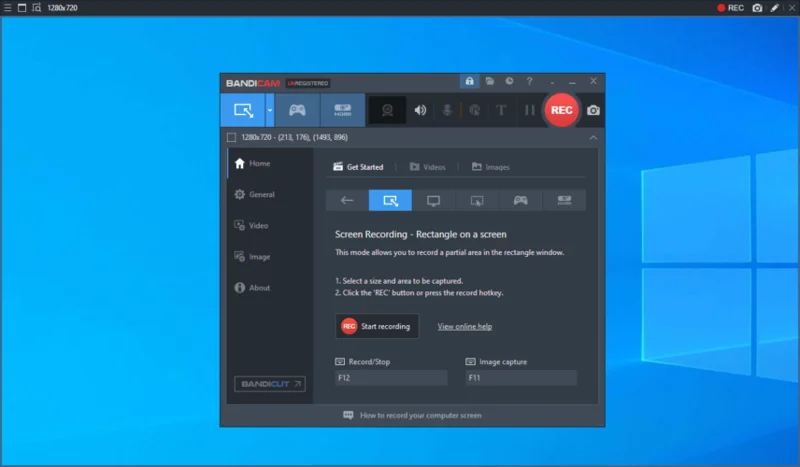Click the Start recording button
The height and width of the screenshot is (467, 800).
click(377, 326)
